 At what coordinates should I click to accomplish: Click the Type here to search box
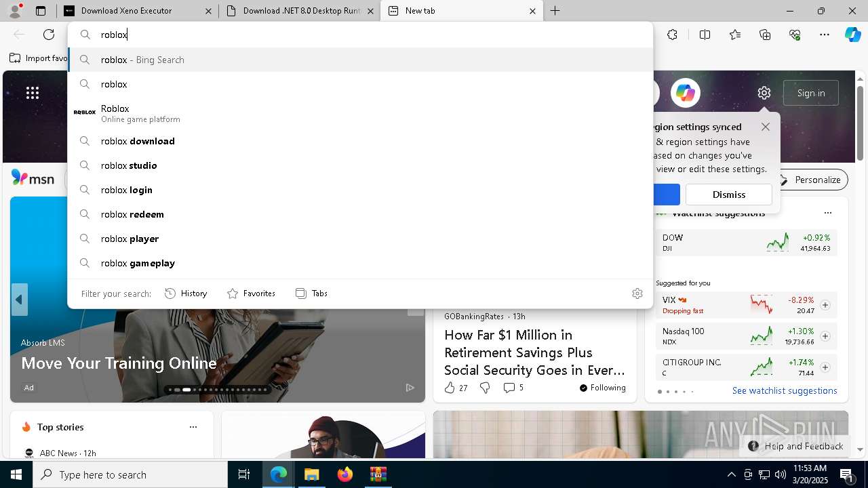coord(130,474)
